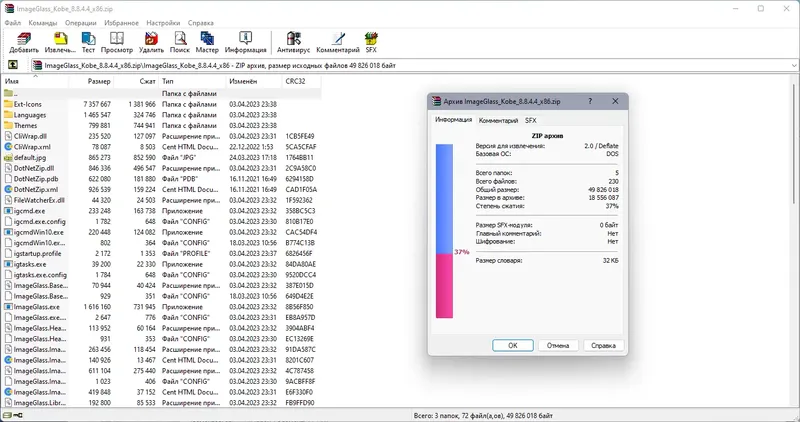Click the SFX toolbar icon
Viewport: 800px width, 422px height.
click(371, 39)
